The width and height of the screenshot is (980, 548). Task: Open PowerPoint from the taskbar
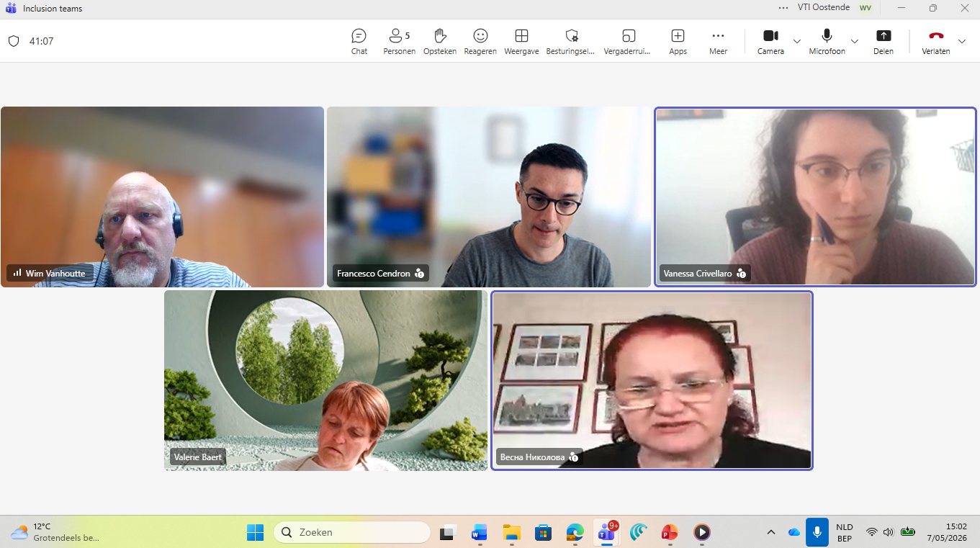click(x=670, y=532)
